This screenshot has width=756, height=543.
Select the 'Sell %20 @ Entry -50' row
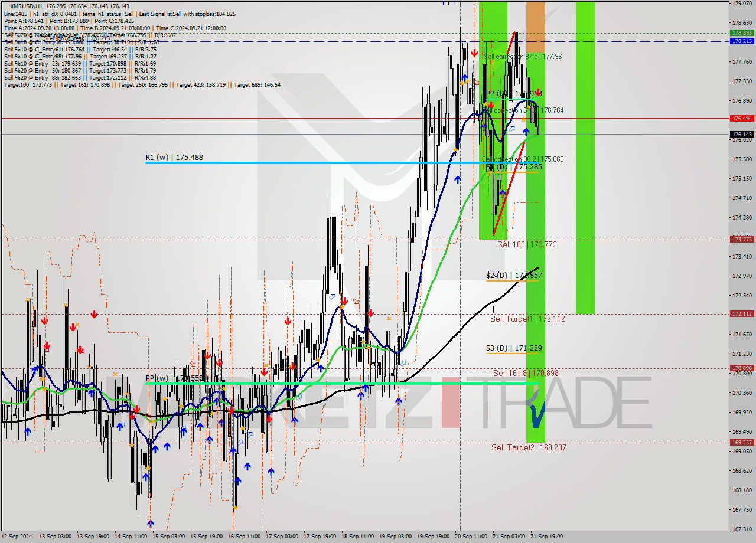tap(80, 71)
